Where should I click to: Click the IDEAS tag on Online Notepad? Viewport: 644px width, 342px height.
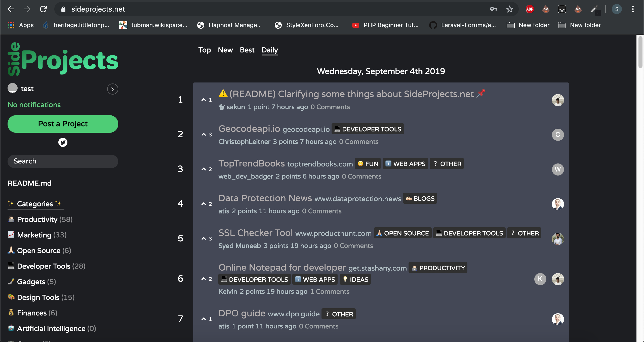[x=355, y=279]
